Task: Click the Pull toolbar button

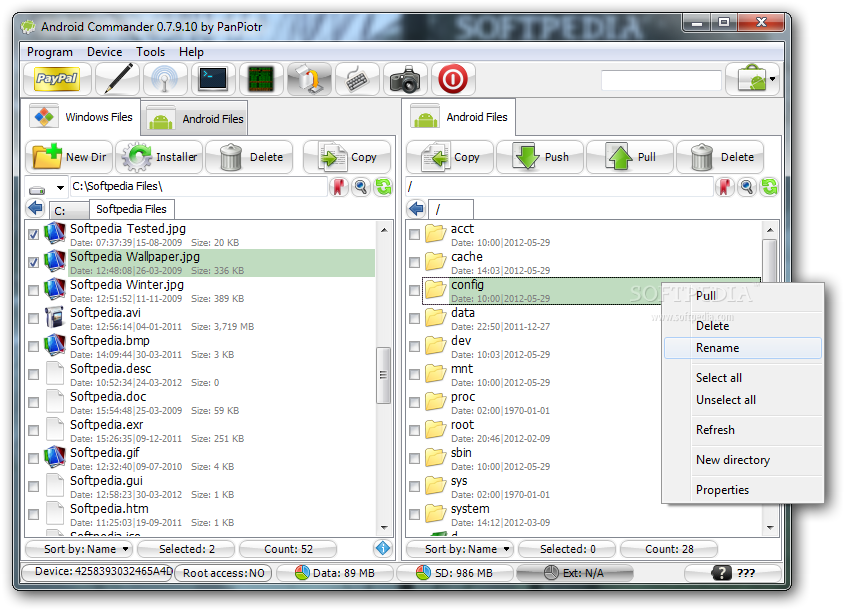Action: click(630, 157)
